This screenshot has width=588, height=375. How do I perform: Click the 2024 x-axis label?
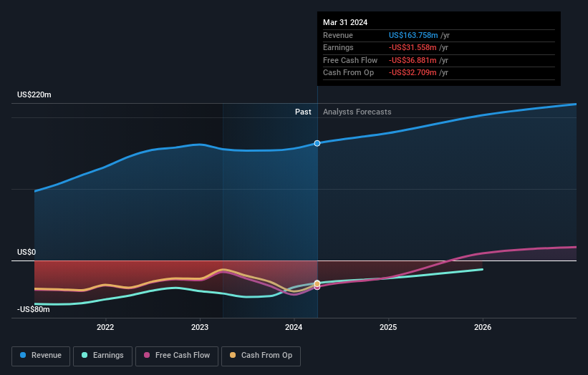(294, 328)
